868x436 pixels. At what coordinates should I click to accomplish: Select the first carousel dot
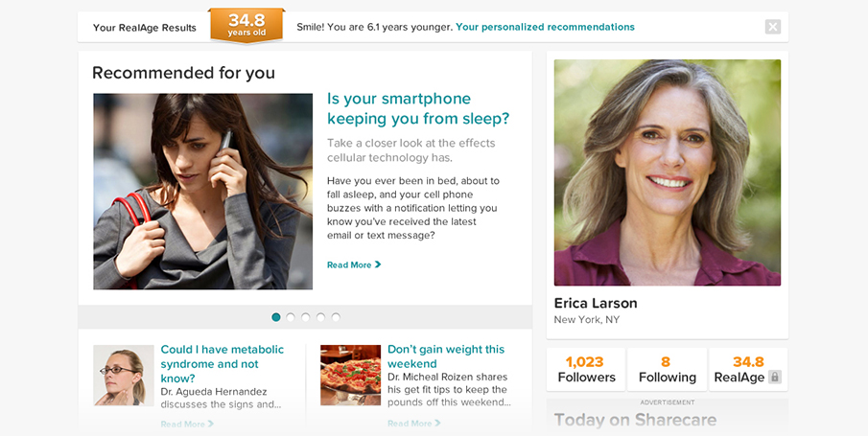tap(275, 317)
